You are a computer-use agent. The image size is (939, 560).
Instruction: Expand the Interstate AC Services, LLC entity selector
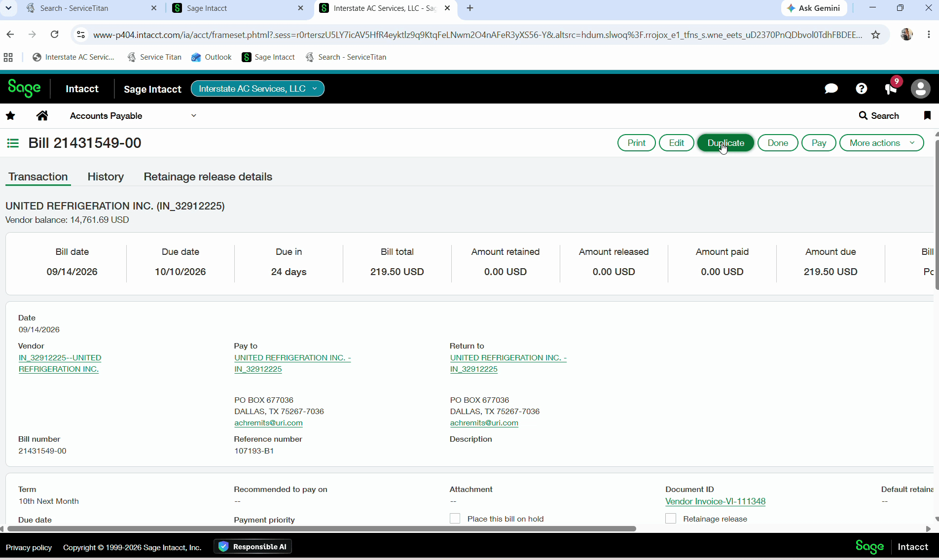257,89
